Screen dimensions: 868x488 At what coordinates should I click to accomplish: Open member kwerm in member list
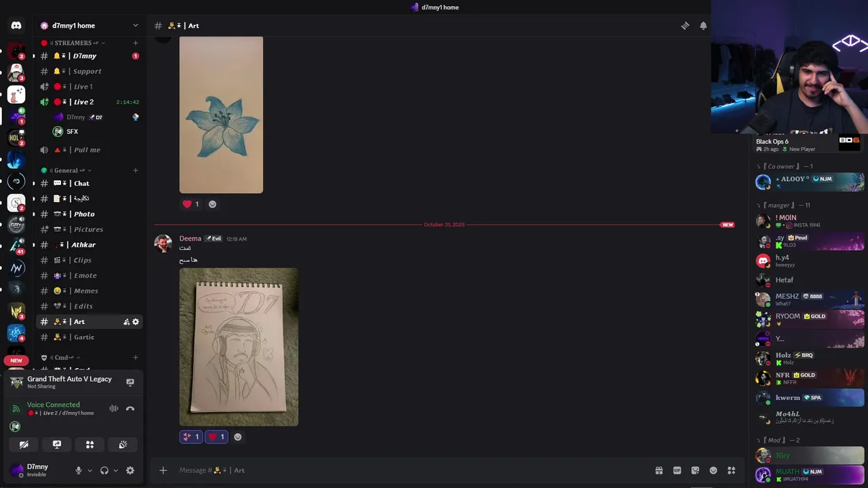[x=810, y=398]
